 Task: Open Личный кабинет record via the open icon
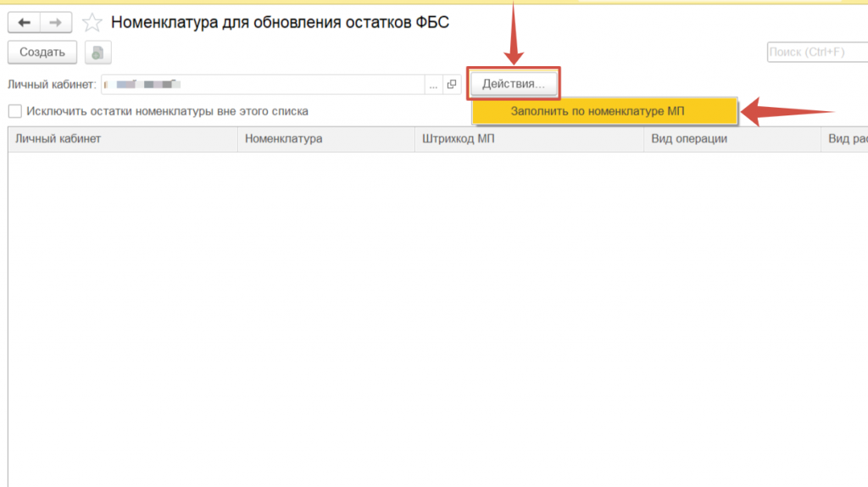451,84
